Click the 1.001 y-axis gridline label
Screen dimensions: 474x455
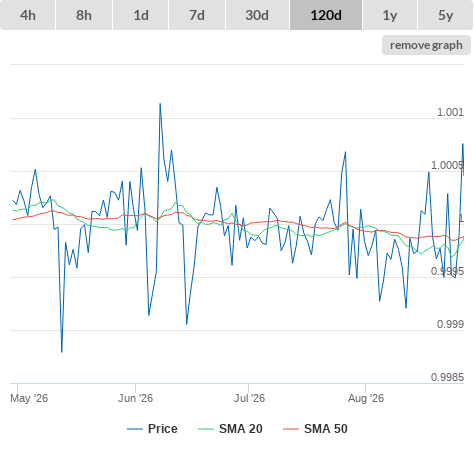pyautogui.click(x=450, y=112)
